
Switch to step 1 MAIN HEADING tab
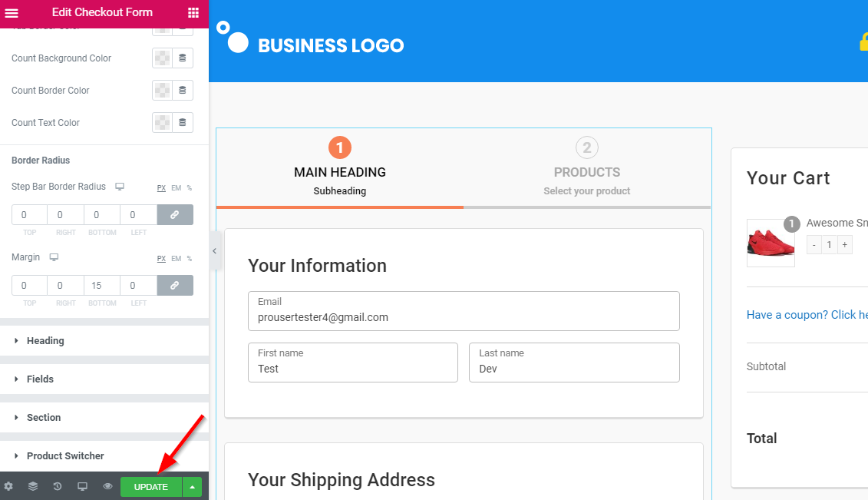[x=340, y=167]
